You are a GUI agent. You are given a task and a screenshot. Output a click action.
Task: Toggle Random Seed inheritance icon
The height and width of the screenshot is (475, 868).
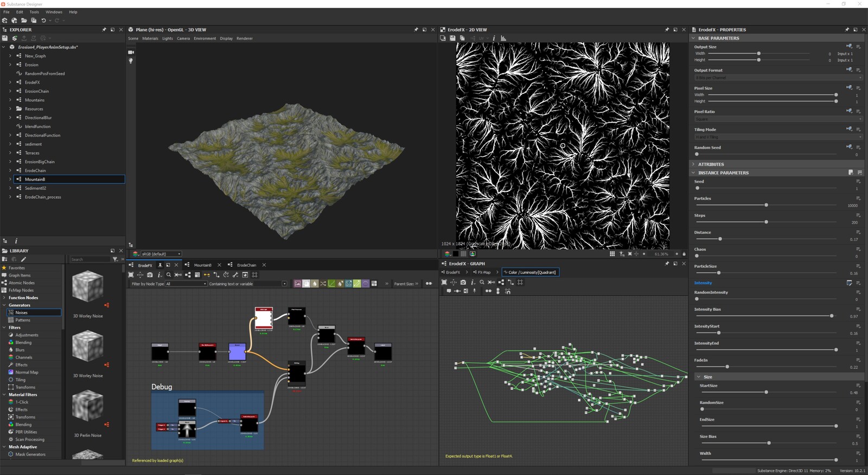(x=849, y=146)
